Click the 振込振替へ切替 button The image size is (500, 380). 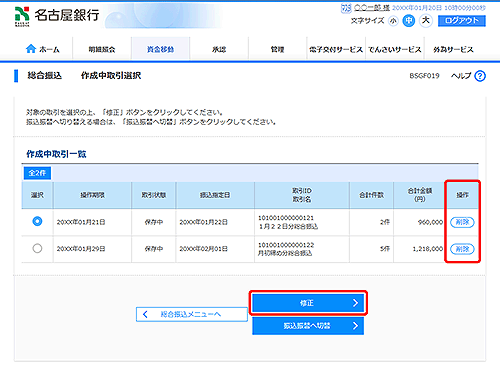[308, 326]
